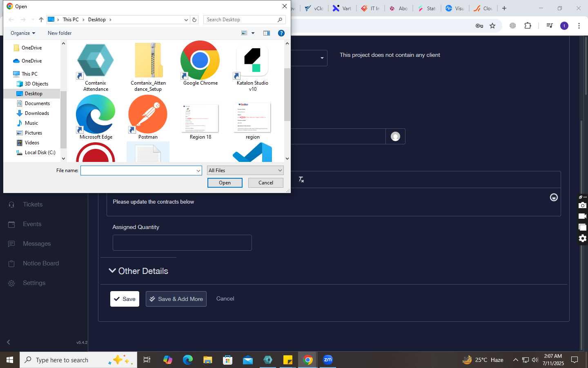
Task: Click the Assigned Quantity input field
Action: coord(182,242)
